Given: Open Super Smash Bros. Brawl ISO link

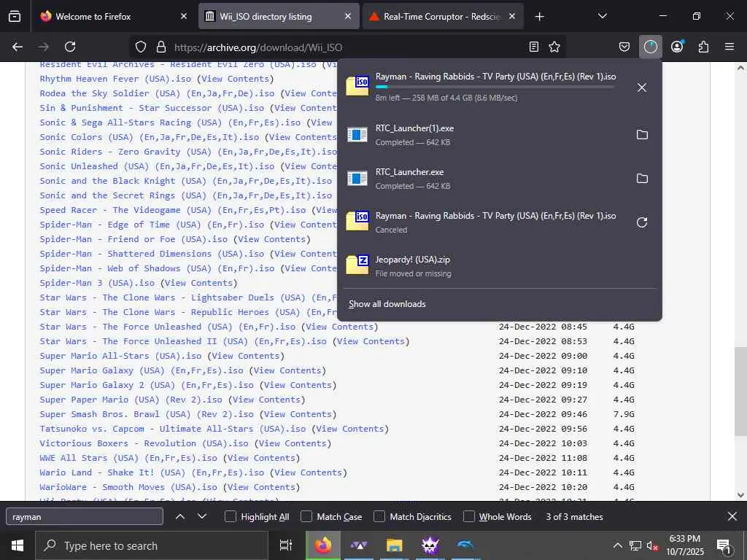Looking at the screenshot, I should (x=147, y=414).
